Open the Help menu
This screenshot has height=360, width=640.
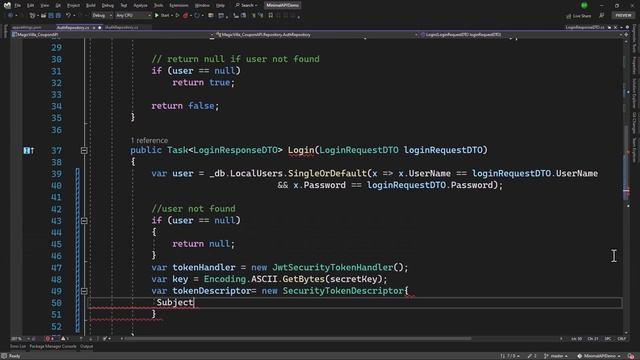(x=220, y=5)
